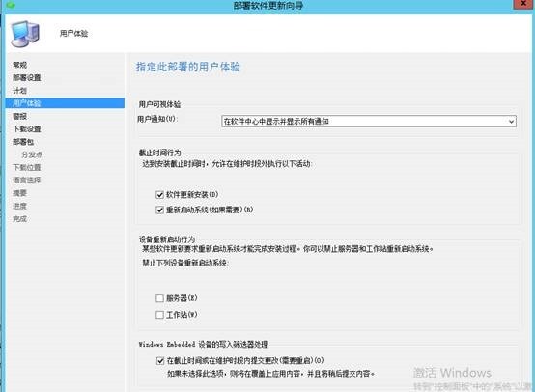
Task: Toggle 在截止时间或在维护时段内提交更改 checkbox
Action: (160, 360)
